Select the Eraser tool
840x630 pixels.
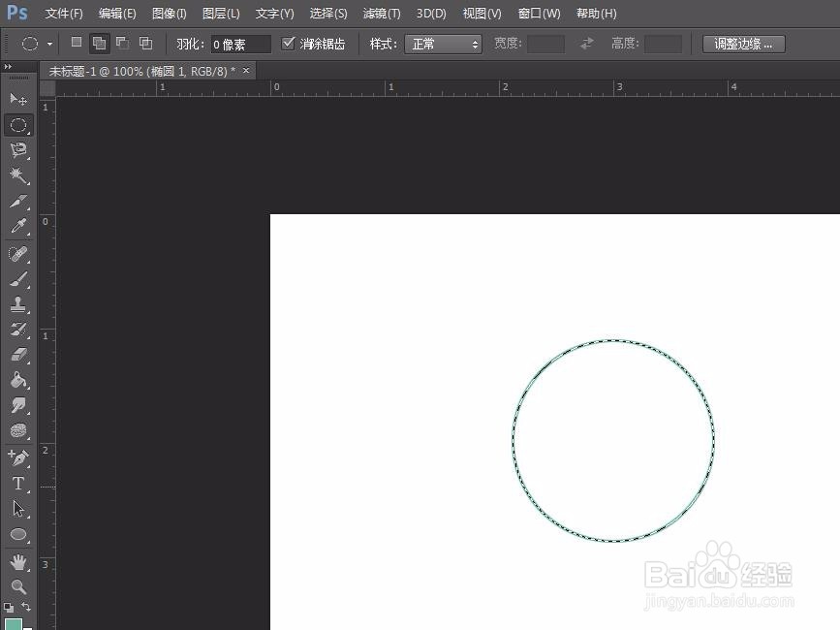pyautogui.click(x=18, y=355)
